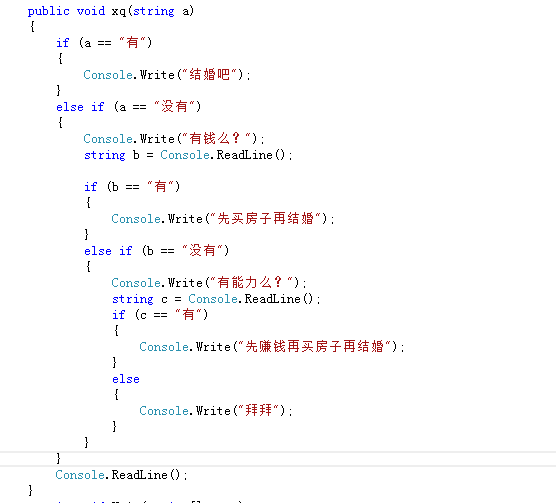556x503 pixels.
Task: Click the 'public' keyword at top
Action: click(x=49, y=11)
